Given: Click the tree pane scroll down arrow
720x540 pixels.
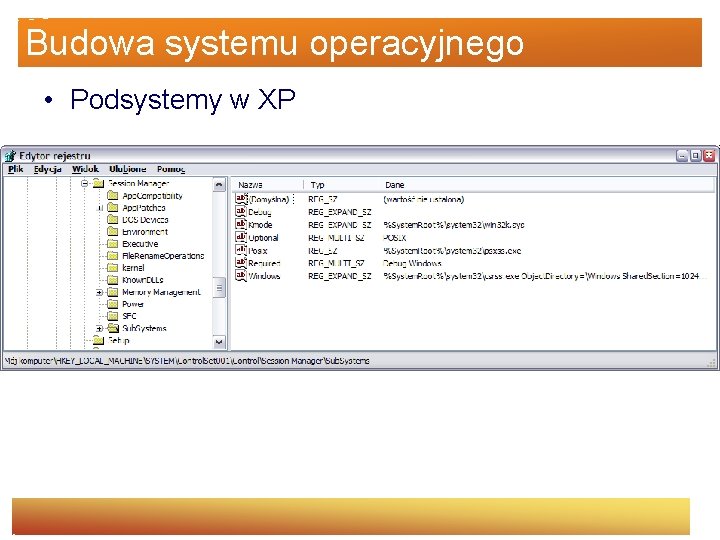Looking at the screenshot, I should 219,342.
